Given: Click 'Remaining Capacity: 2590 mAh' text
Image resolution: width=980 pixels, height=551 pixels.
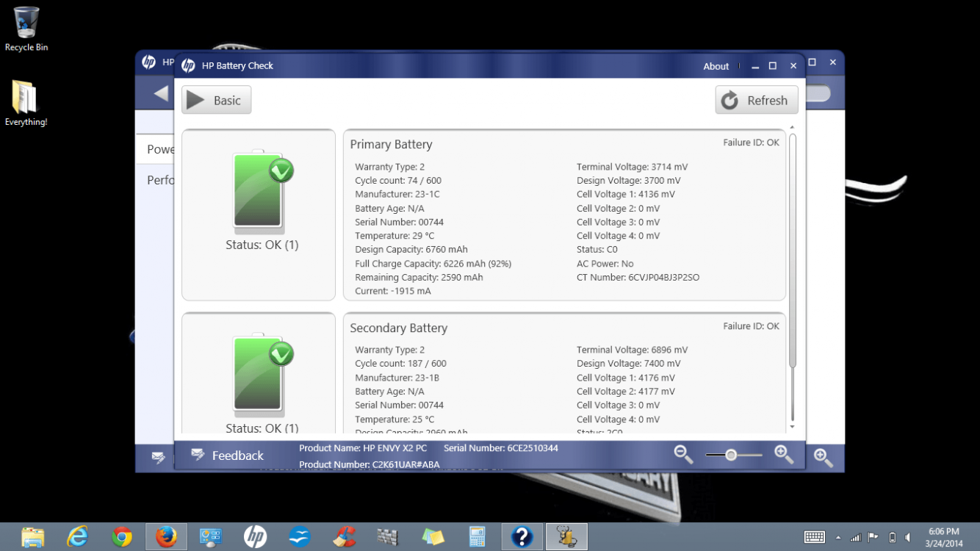Looking at the screenshot, I should (x=419, y=278).
